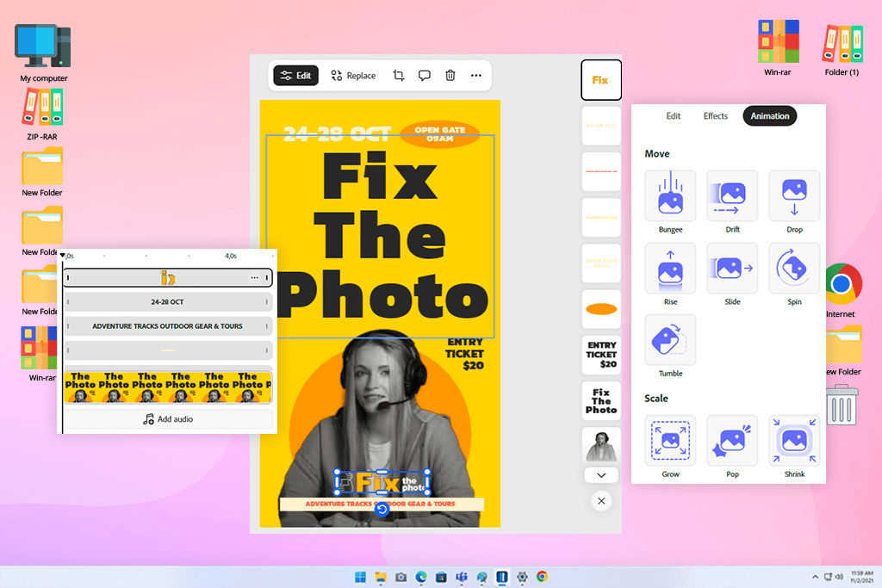The height and width of the screenshot is (588, 882).
Task: Open My computer desktop icon
Action: click(x=43, y=53)
